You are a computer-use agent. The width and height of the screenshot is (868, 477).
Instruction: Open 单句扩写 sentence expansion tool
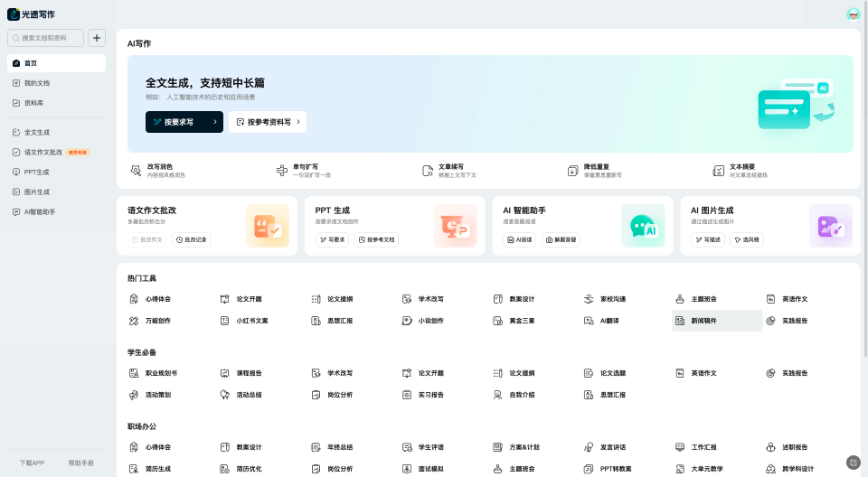click(304, 171)
